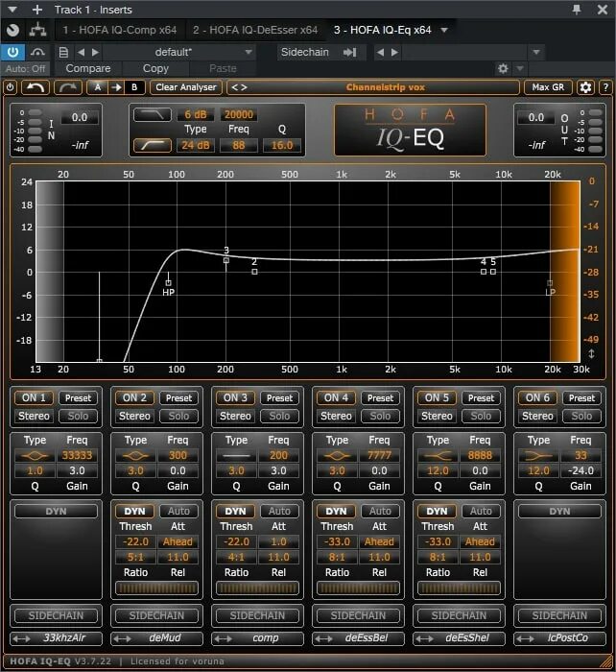
Task: Click band 2 gain reduction meter bar
Action: click(x=156, y=588)
